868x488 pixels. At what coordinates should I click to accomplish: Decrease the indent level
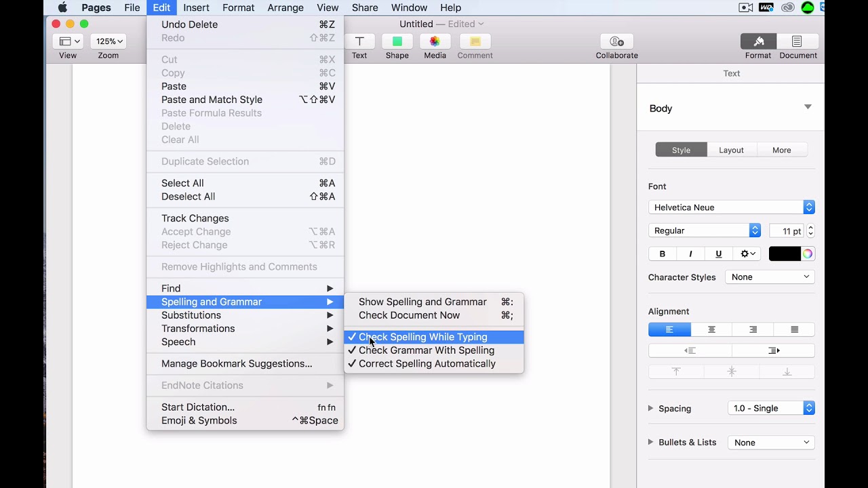click(x=690, y=350)
